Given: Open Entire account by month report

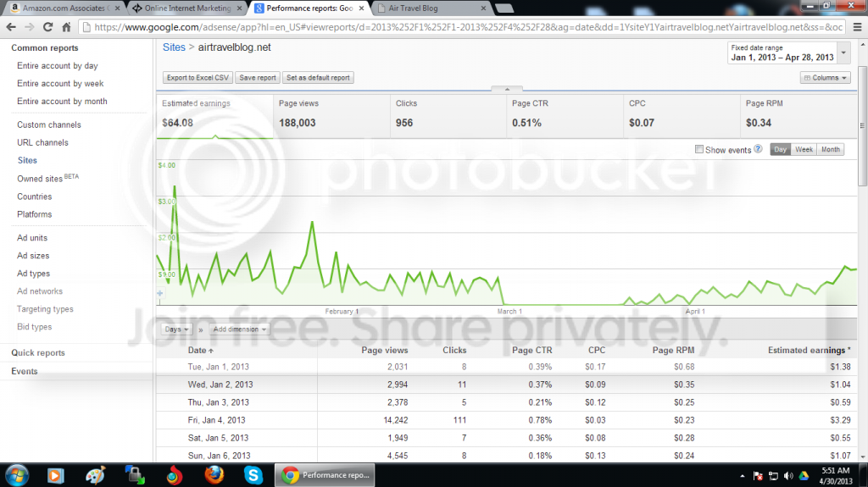Looking at the screenshot, I should point(62,102).
